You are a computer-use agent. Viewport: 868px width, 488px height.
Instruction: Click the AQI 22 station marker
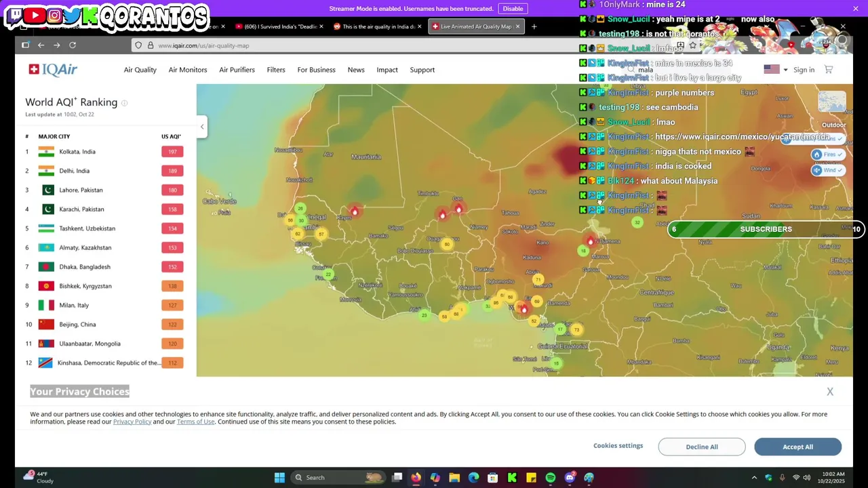pyautogui.click(x=329, y=274)
